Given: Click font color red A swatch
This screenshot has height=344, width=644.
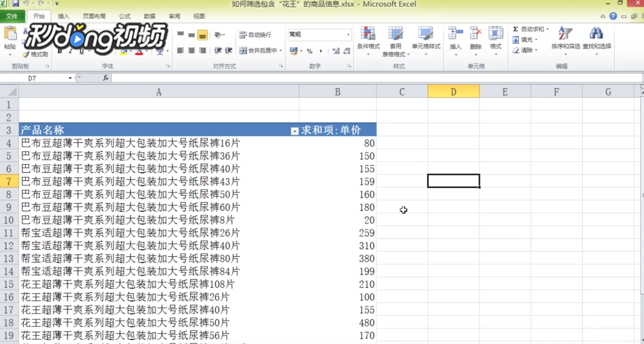Looking at the screenshot, I should click(x=139, y=51).
